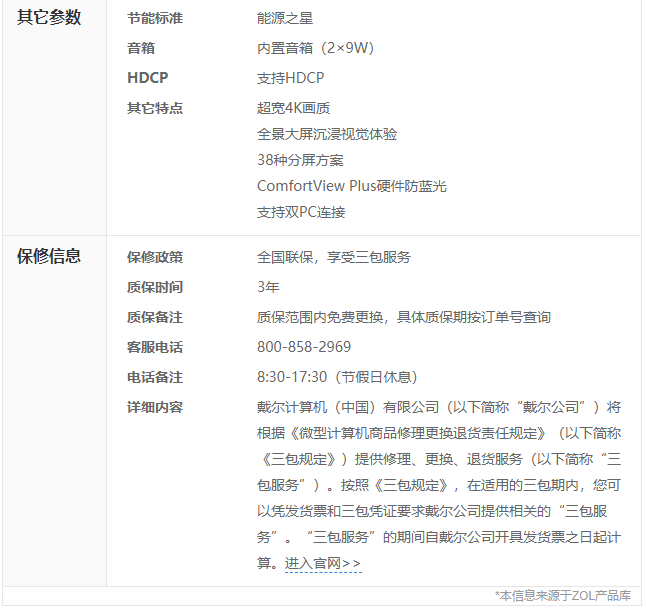Click the 全国联保，享受三包服务 warranty policy text
The width and height of the screenshot is (646, 611).
[x=333, y=257]
